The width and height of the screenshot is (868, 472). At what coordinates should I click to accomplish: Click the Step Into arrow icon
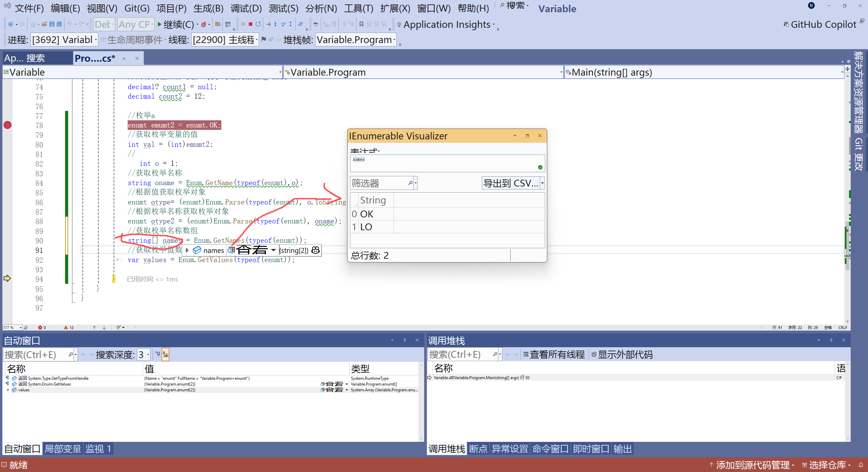coord(275,24)
